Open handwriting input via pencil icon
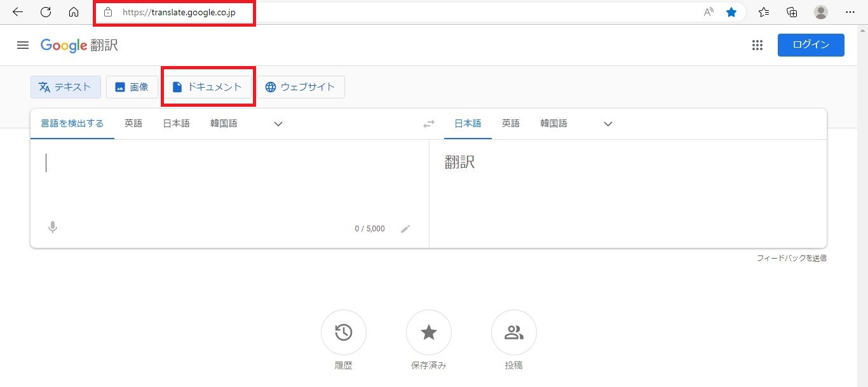This screenshot has width=868, height=387. (405, 229)
